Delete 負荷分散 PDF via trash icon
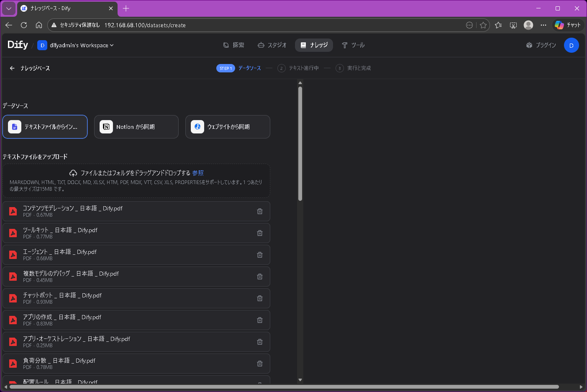The image size is (587, 392). 260,364
